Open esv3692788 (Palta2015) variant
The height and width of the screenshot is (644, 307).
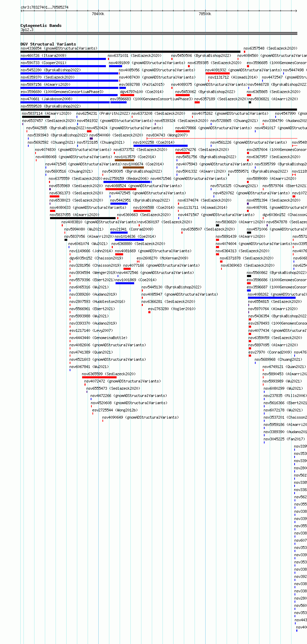(142, 84)
